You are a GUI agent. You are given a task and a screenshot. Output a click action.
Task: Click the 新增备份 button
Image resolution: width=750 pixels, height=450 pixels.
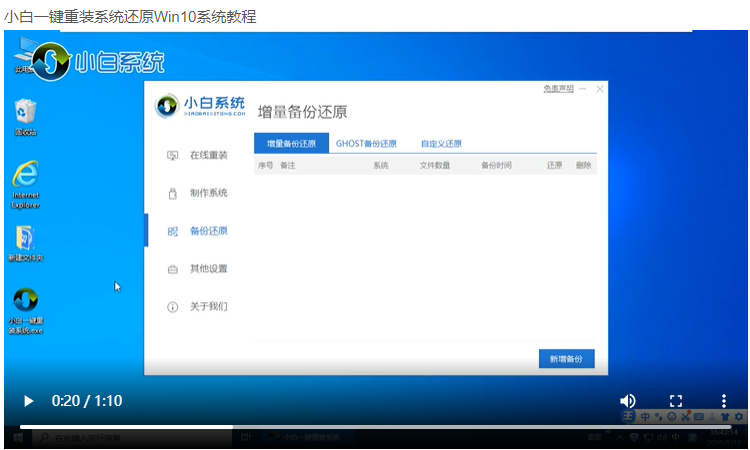(x=566, y=359)
